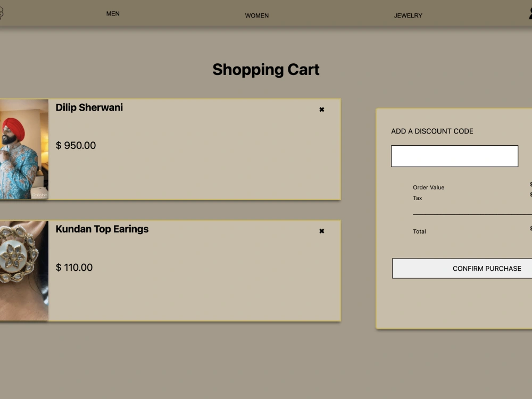The image size is (532, 399).
Task: Remove Dilip Sherwani from the cart
Action: (322, 110)
